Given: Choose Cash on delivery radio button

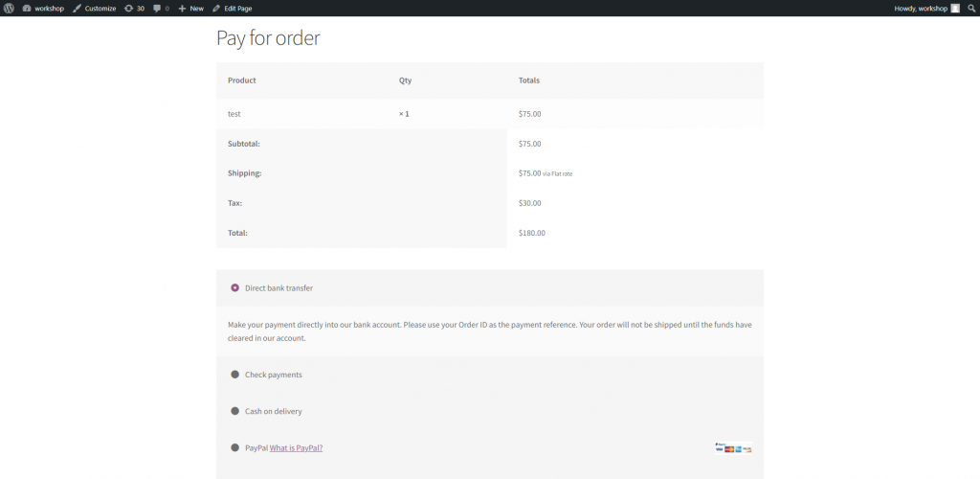Looking at the screenshot, I should pos(235,411).
